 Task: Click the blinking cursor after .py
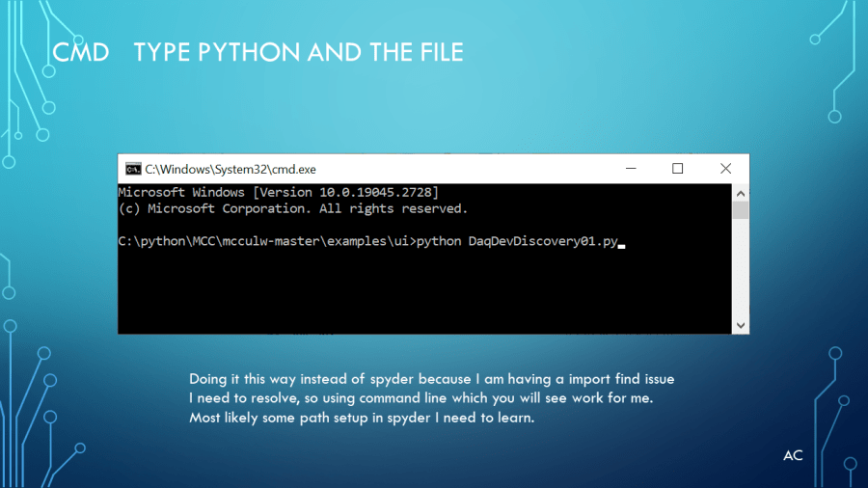pyautogui.click(x=622, y=244)
